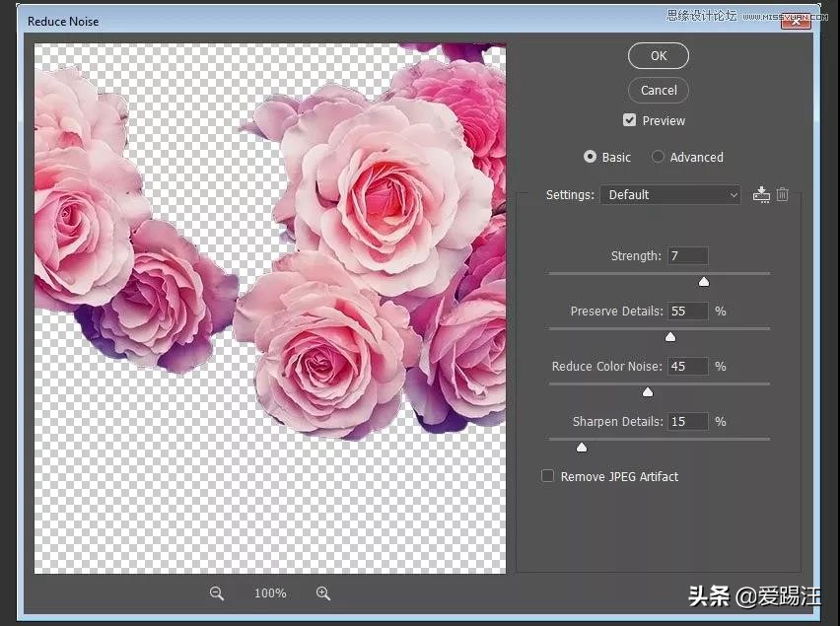Click the Reduce Color Noise slider handle
The image size is (840, 626).
648,392
